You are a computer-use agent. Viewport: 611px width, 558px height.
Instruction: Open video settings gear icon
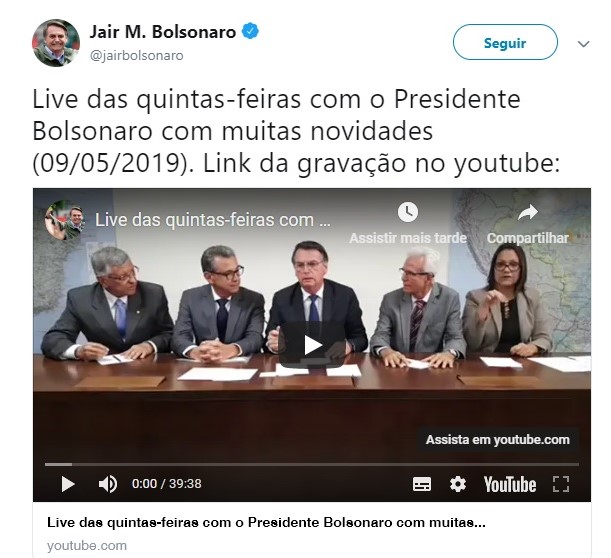[x=457, y=484]
